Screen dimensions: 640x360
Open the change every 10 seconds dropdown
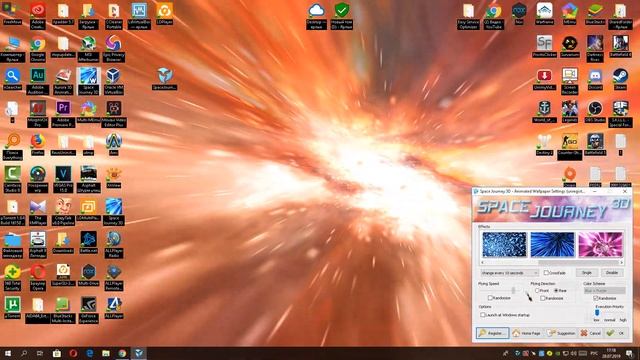[x=509, y=273]
